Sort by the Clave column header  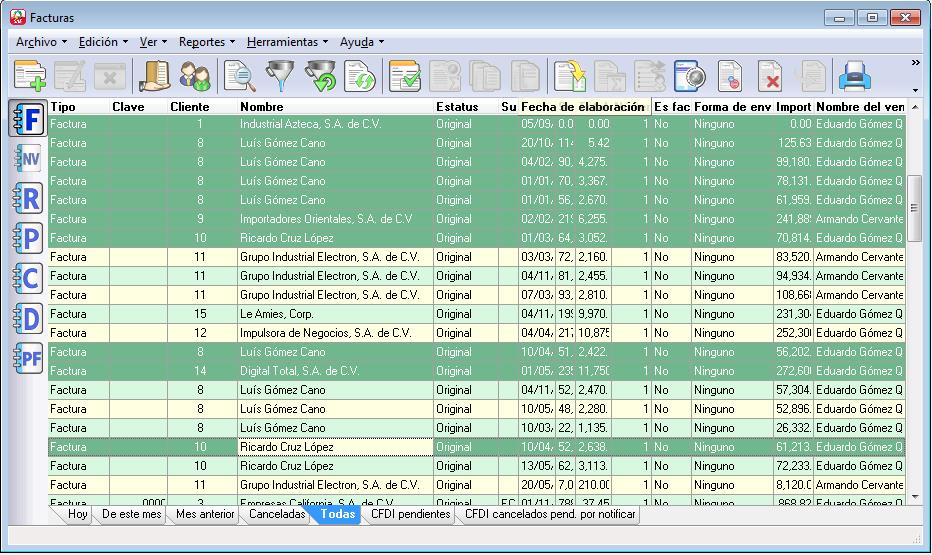(138, 106)
